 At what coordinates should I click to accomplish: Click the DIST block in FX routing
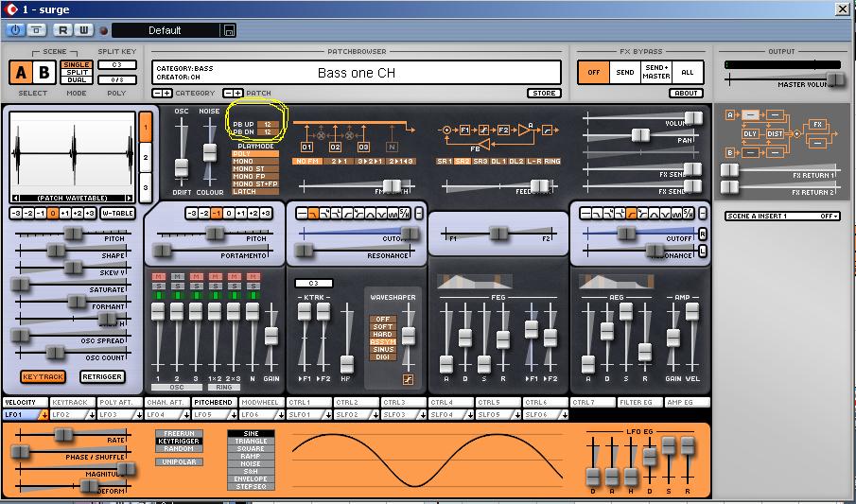pyautogui.click(x=776, y=133)
